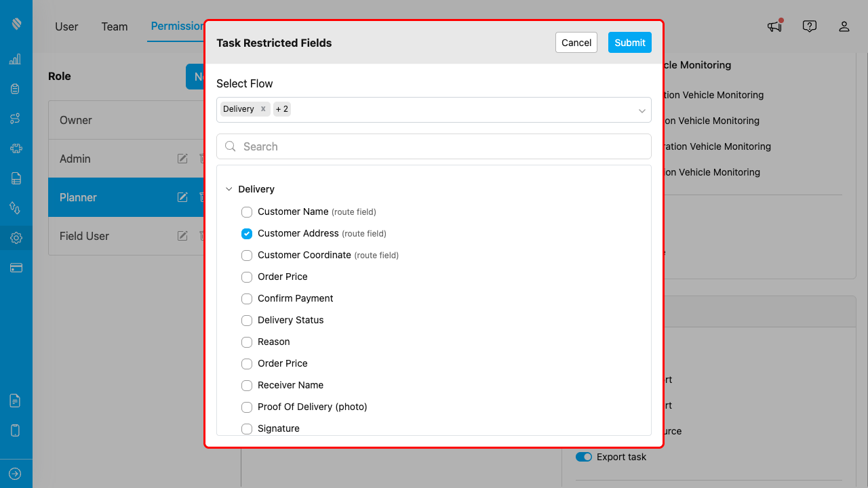Image resolution: width=868 pixels, height=488 pixels.
Task: Uncheck the Customer Address checkbox
Action: coord(247,233)
